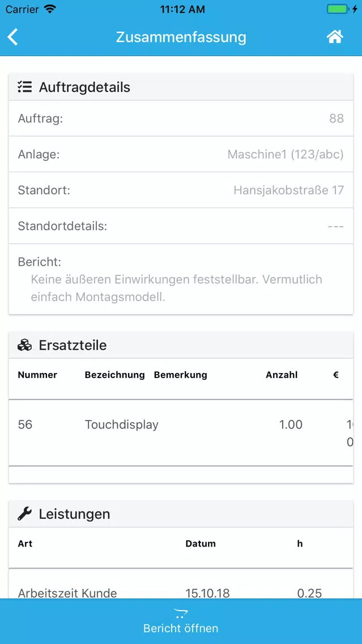Click the Ersatzteile boxes icon
The height and width of the screenshot is (644, 362).
pyautogui.click(x=24, y=345)
